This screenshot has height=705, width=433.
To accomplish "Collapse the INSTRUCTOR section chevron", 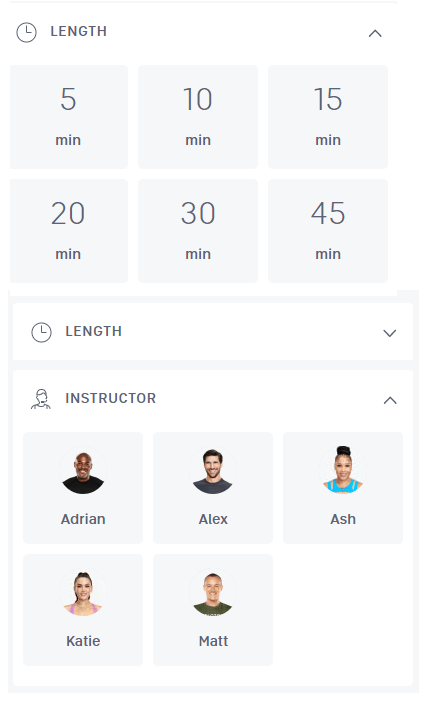I will 390,400.
